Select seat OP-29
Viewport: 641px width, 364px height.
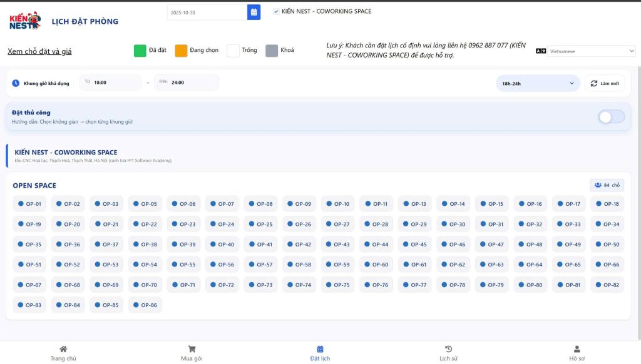(414, 224)
